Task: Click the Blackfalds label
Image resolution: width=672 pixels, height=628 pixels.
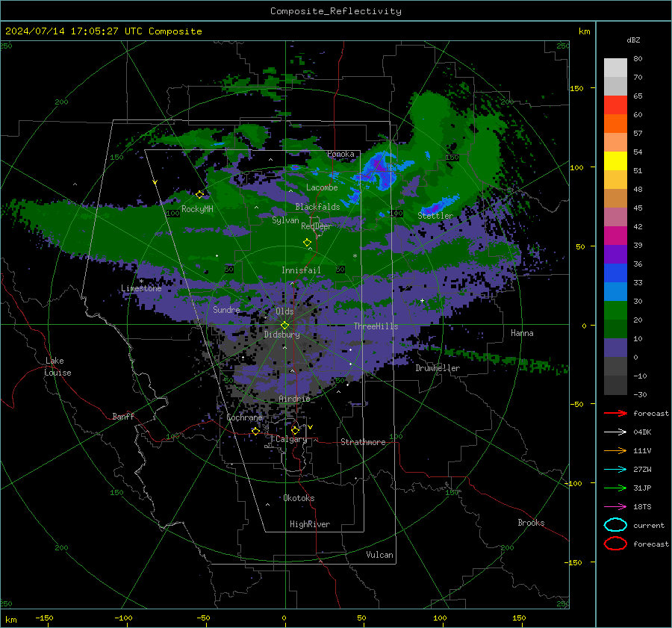Action: 317,207
